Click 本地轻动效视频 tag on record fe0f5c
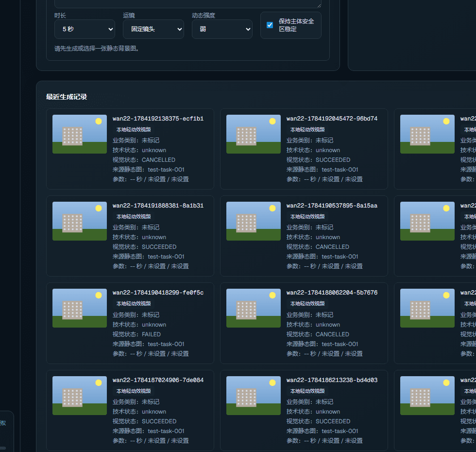 point(134,303)
